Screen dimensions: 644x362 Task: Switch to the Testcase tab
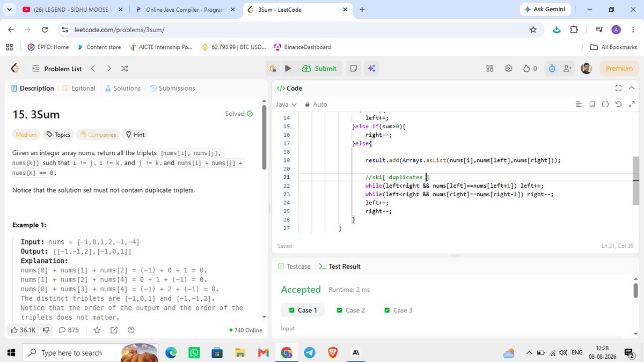point(294,267)
